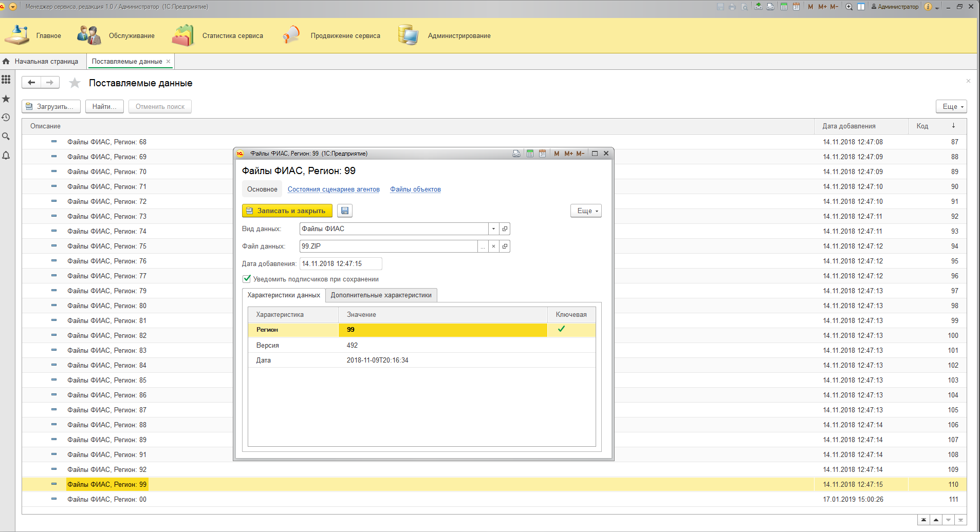Click the key characteristic checkmark for Регион

pyautogui.click(x=562, y=329)
